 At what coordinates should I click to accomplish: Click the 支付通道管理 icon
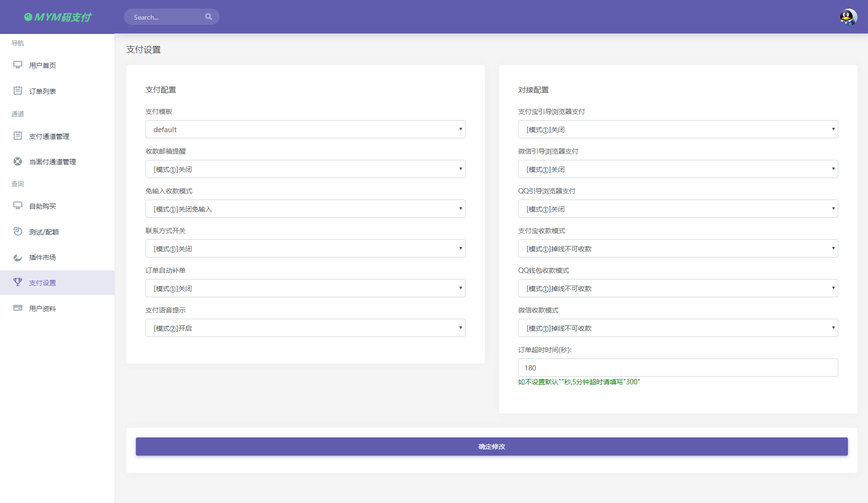[x=18, y=136]
